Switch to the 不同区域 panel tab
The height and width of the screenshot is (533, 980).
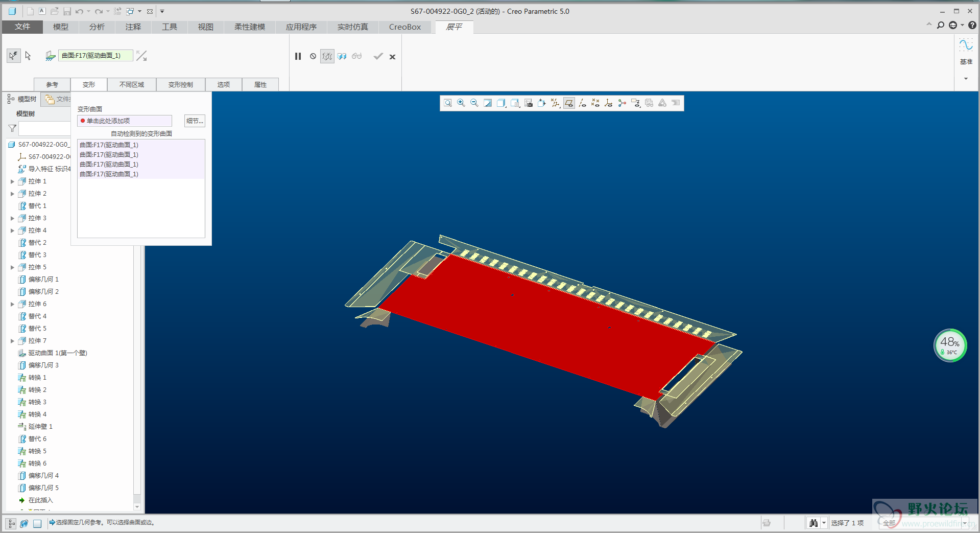[132, 84]
